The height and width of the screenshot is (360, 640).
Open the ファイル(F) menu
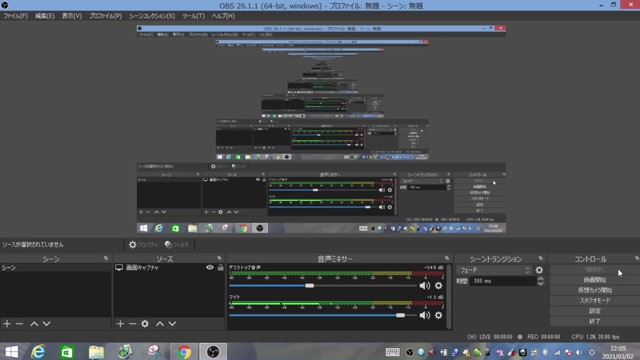click(x=16, y=16)
